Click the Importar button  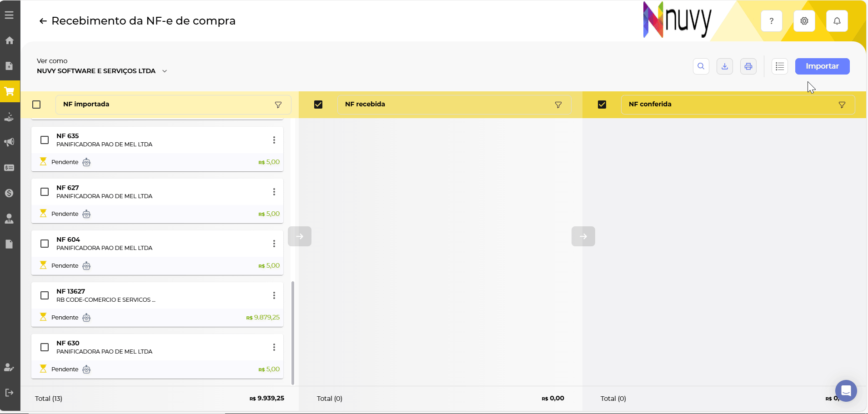822,66
